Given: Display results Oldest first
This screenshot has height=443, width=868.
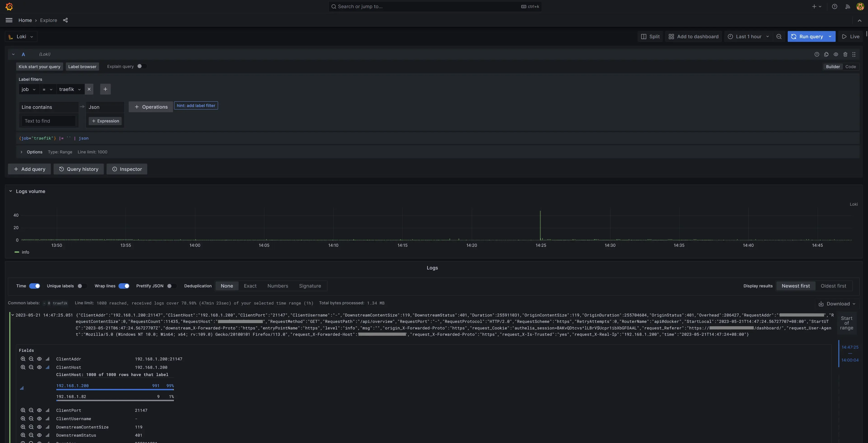Looking at the screenshot, I should coord(833,286).
